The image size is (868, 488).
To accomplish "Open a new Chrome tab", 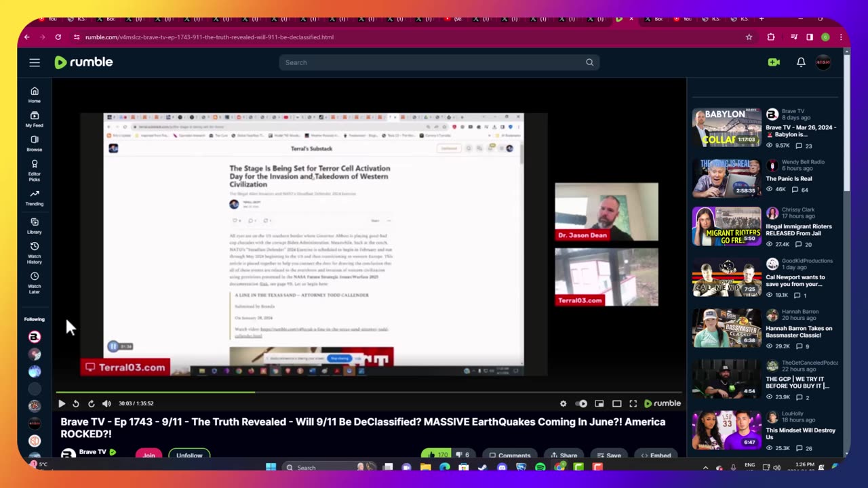I will point(761,19).
